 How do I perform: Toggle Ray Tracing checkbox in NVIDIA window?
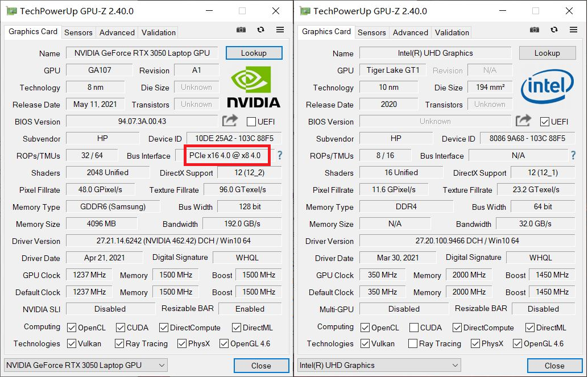[119, 343]
